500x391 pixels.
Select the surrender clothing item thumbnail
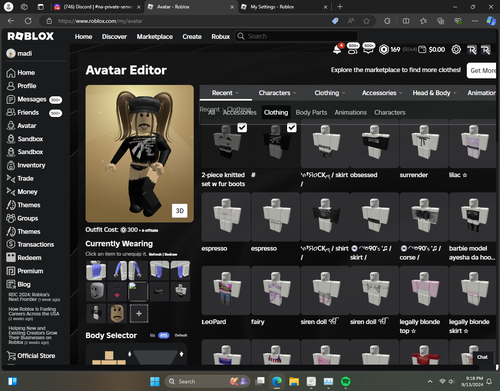coord(424,143)
